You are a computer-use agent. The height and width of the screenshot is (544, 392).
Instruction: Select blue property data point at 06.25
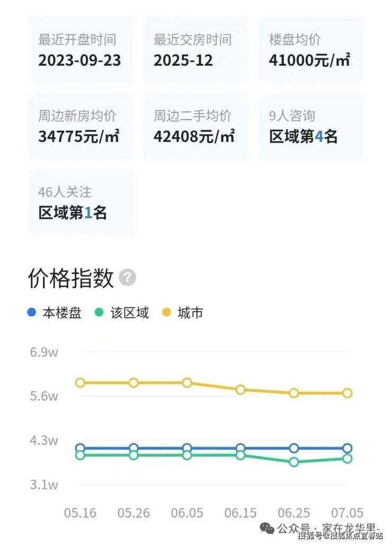(294, 448)
